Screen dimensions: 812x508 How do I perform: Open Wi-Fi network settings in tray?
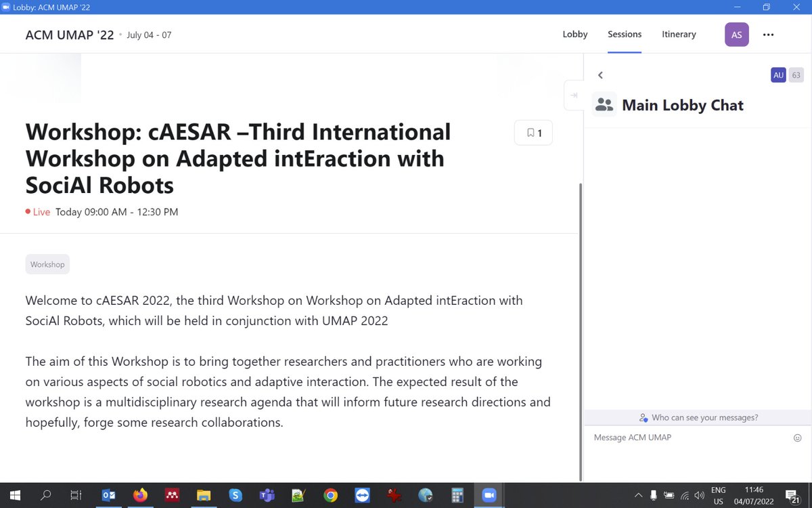click(x=685, y=495)
